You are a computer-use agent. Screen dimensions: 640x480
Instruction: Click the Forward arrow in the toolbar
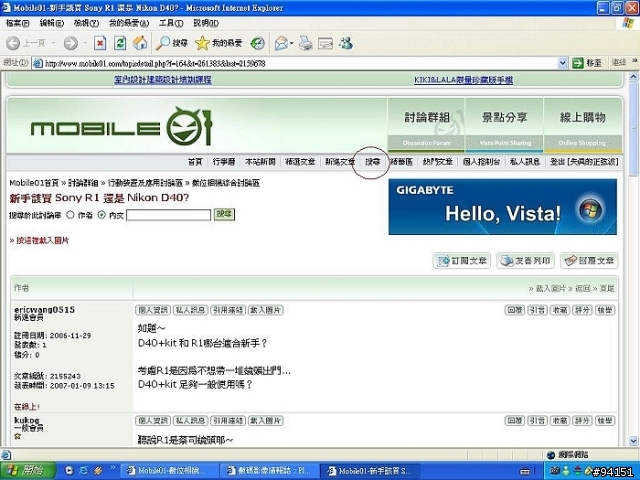71,43
